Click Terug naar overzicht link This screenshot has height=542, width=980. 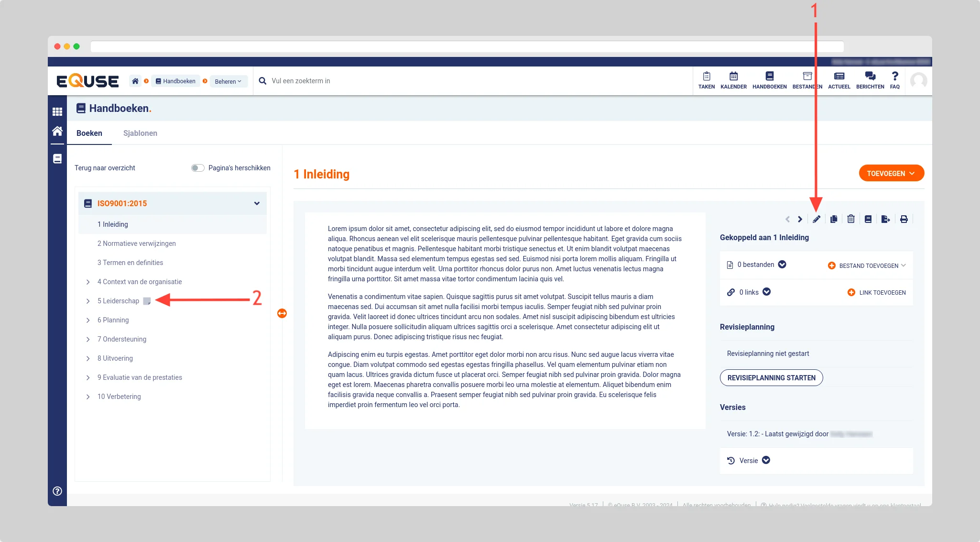tap(105, 168)
